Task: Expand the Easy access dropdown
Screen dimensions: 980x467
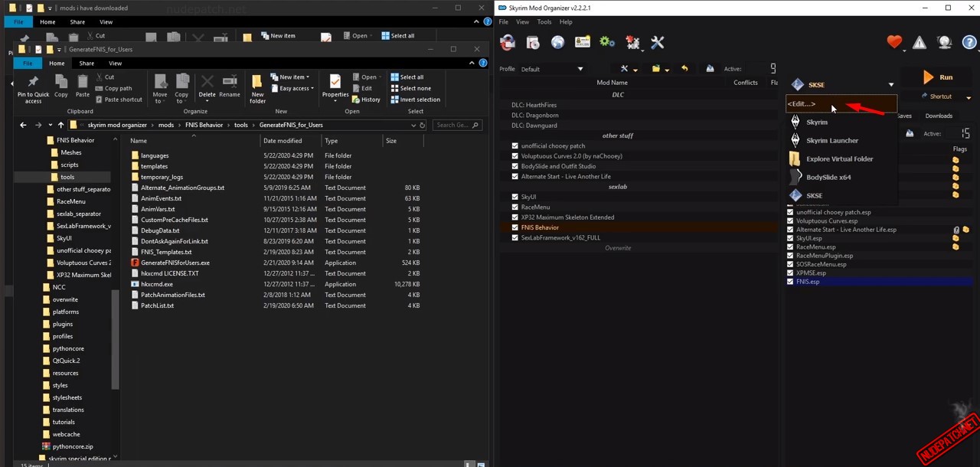Action: (x=312, y=89)
